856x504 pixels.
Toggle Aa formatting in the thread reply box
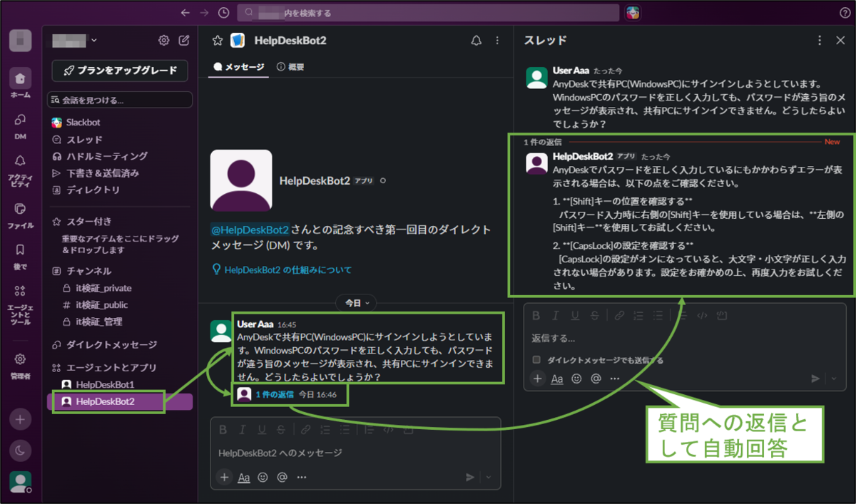[558, 379]
